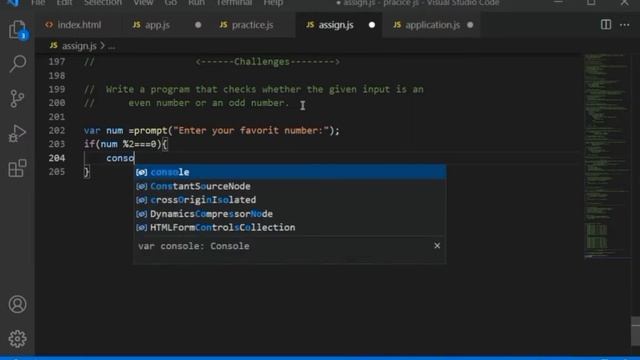Click the 'prompt' function call text
640x360 pixels.
click(x=151, y=131)
